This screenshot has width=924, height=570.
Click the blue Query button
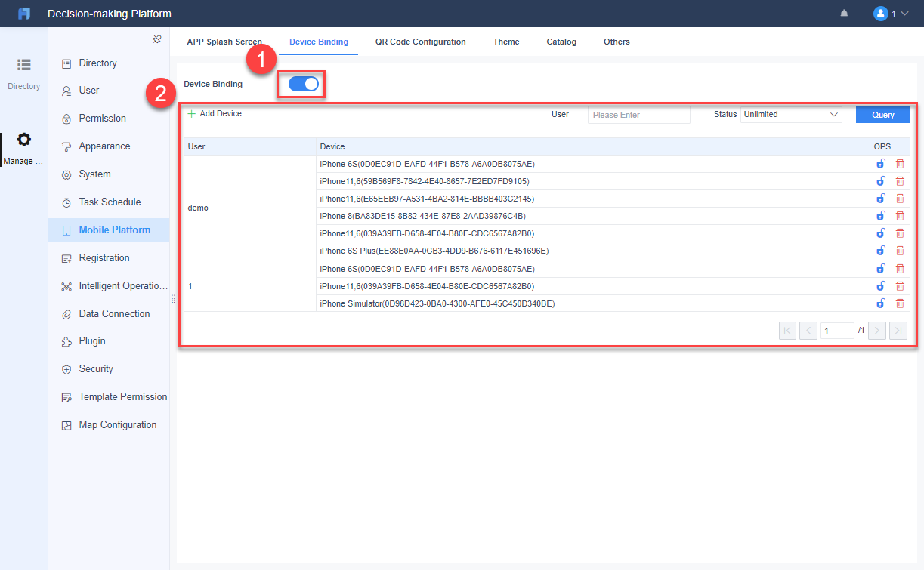882,114
